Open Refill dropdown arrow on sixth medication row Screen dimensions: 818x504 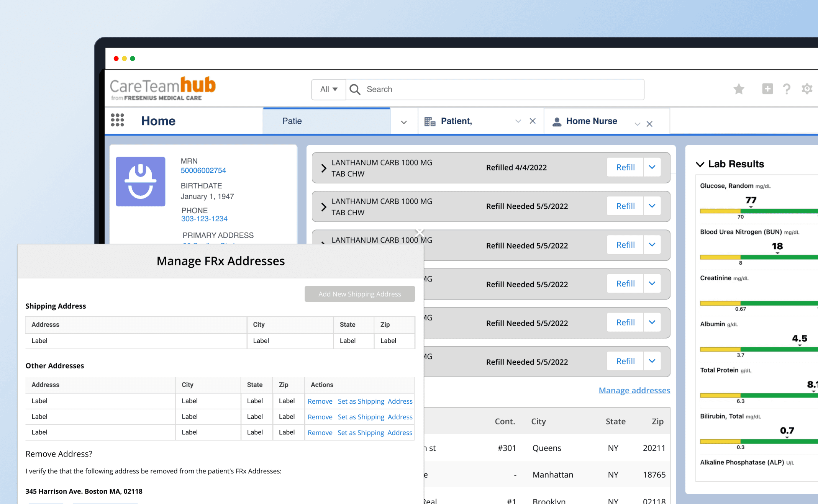coord(652,361)
